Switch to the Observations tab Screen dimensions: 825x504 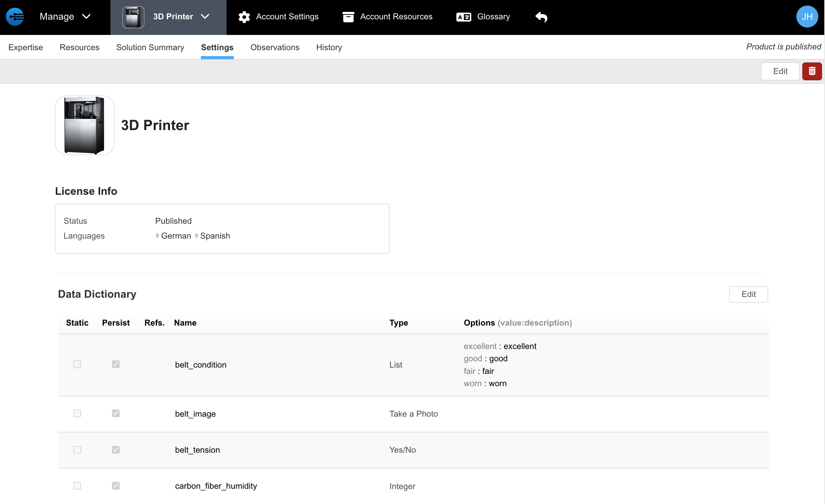(x=275, y=48)
